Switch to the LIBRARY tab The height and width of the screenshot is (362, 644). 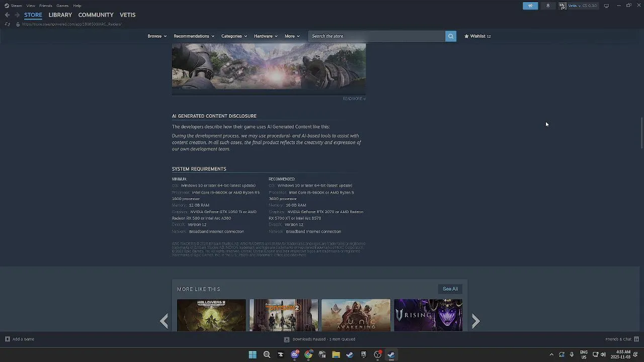point(60,15)
